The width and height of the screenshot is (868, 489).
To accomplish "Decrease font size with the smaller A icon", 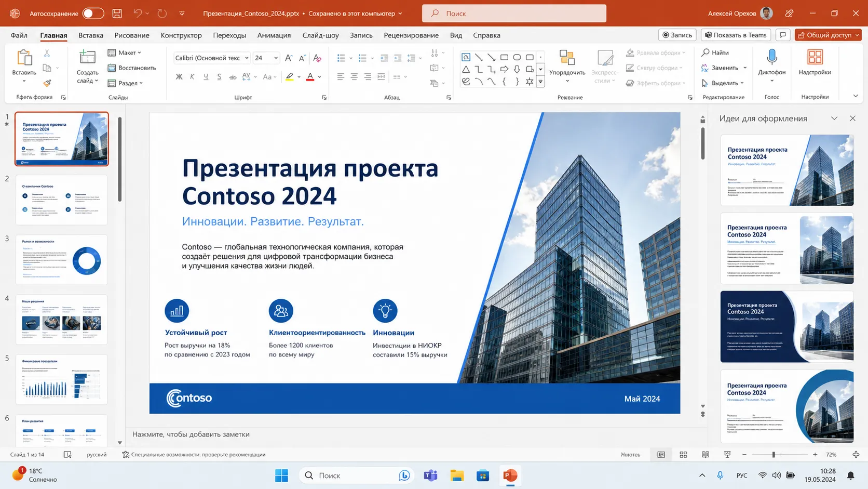I will (302, 58).
